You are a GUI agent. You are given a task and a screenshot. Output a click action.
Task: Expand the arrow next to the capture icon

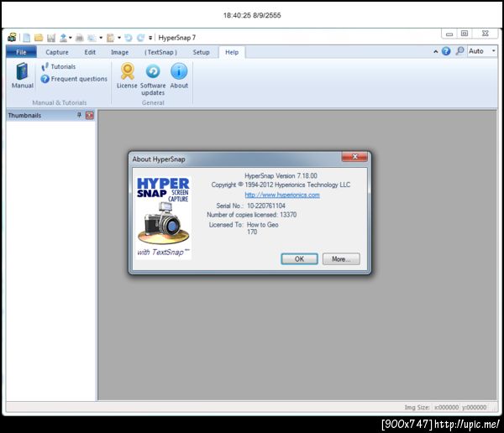pyautogui.click(x=101, y=38)
